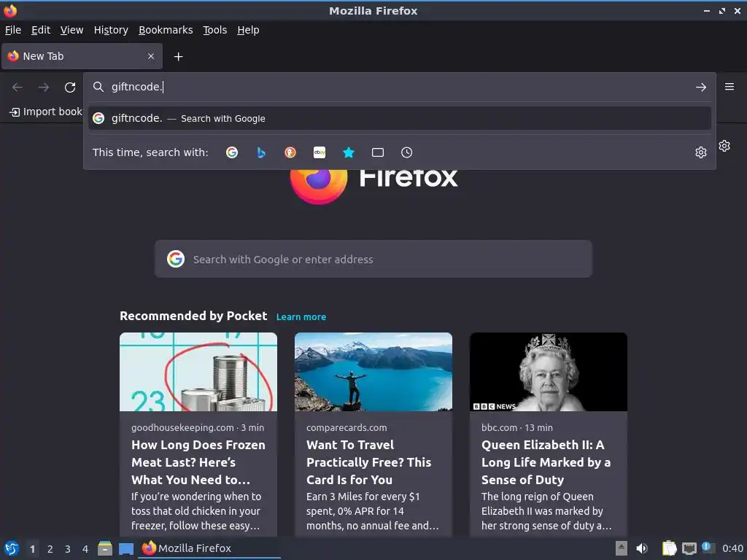
Task: Click the Go arrow in address bar
Action: [x=701, y=87]
